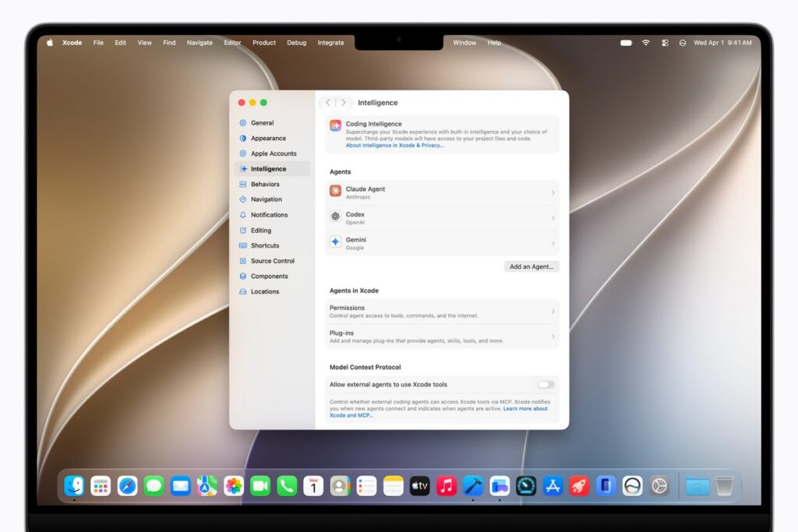The height and width of the screenshot is (532, 798).
Task: Open Locations settings in the sidebar
Action: click(x=272, y=291)
